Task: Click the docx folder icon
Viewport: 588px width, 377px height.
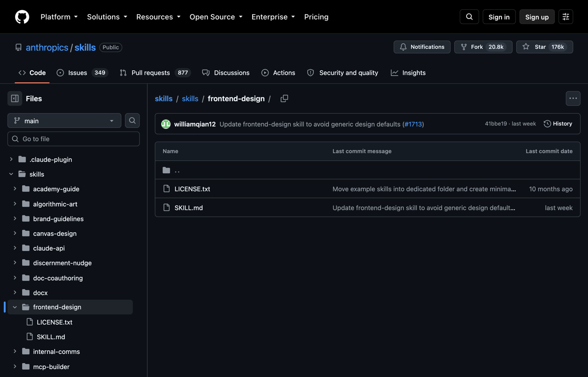Action: [26, 293]
